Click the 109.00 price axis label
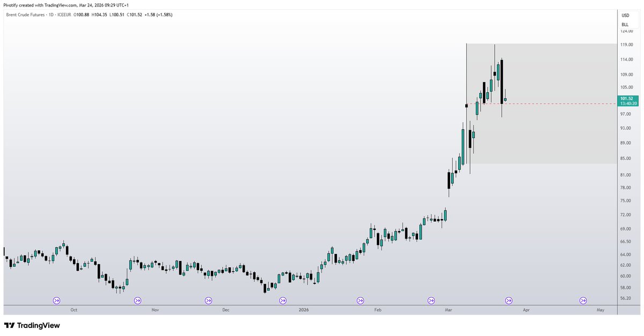644x336 pixels. pyautogui.click(x=627, y=74)
